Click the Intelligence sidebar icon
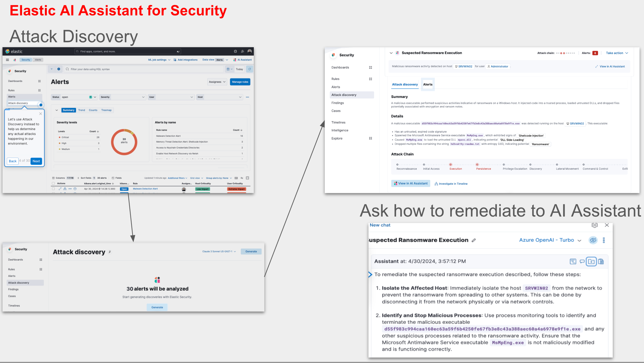The width and height of the screenshot is (644, 363). click(x=340, y=130)
